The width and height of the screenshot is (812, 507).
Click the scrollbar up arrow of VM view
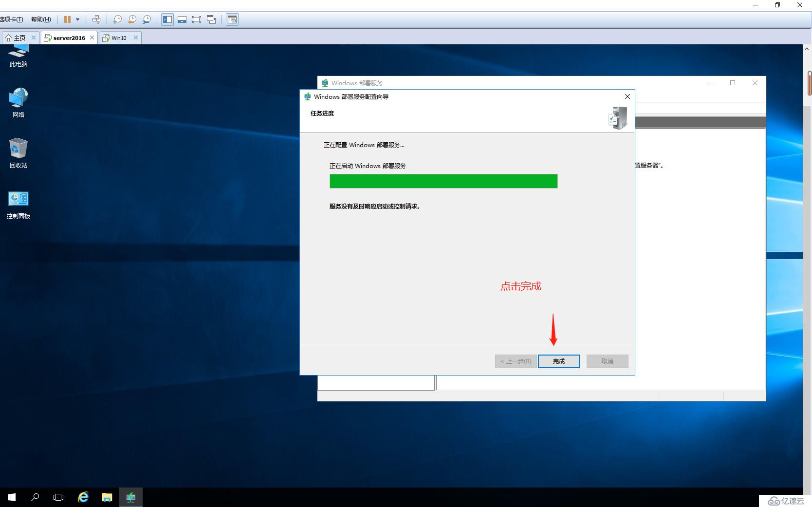pos(807,49)
